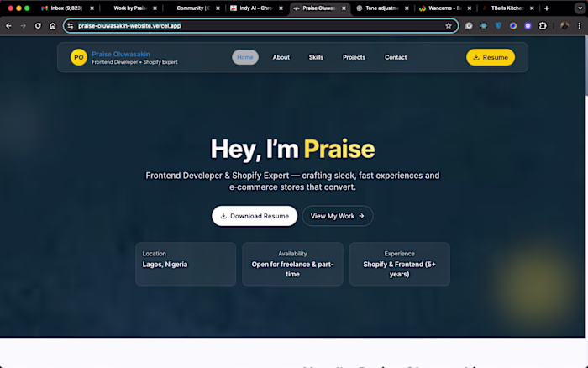This screenshot has width=588, height=368.
Task: Open a new tab with the plus icon
Action: tap(546, 8)
